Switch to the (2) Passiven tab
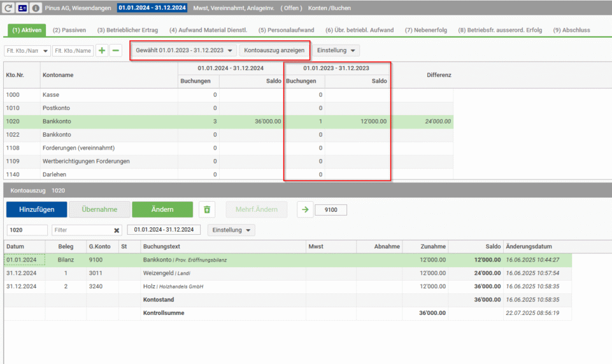Viewport: 612px width, 364px height. (69, 30)
